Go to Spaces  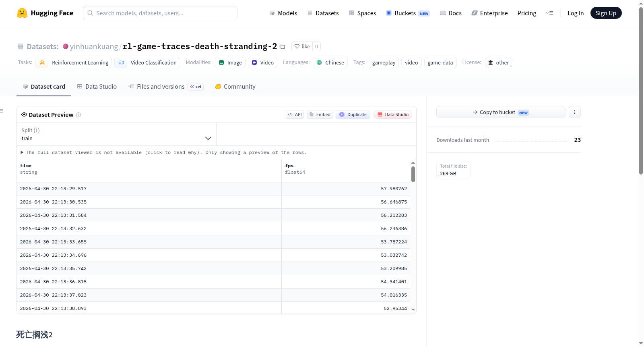pyautogui.click(x=363, y=13)
